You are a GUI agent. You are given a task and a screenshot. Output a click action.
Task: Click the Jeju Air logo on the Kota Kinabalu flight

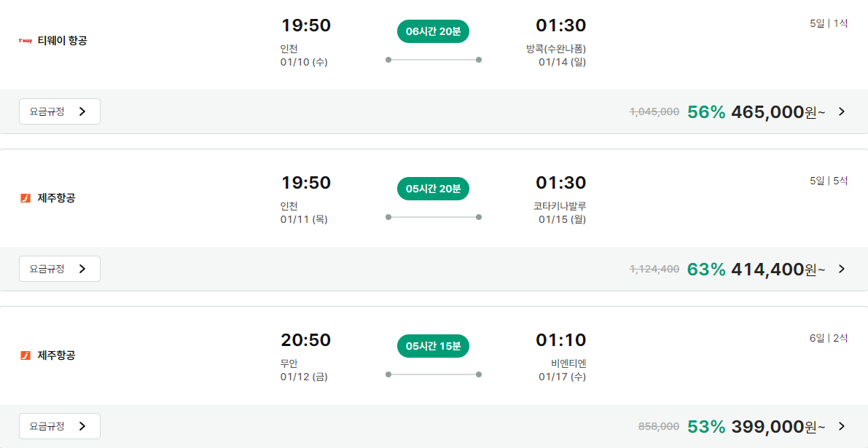(x=26, y=198)
